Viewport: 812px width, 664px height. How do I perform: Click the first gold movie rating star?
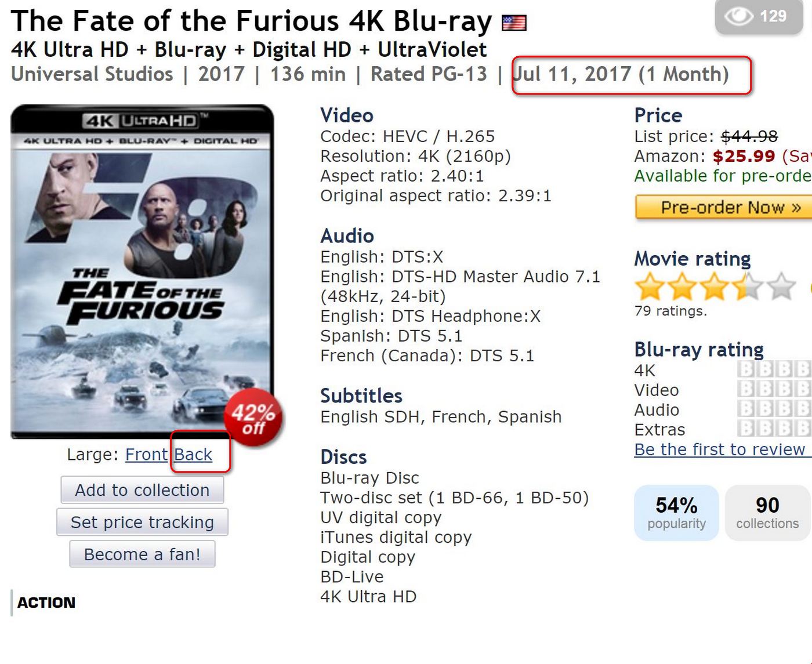click(649, 286)
